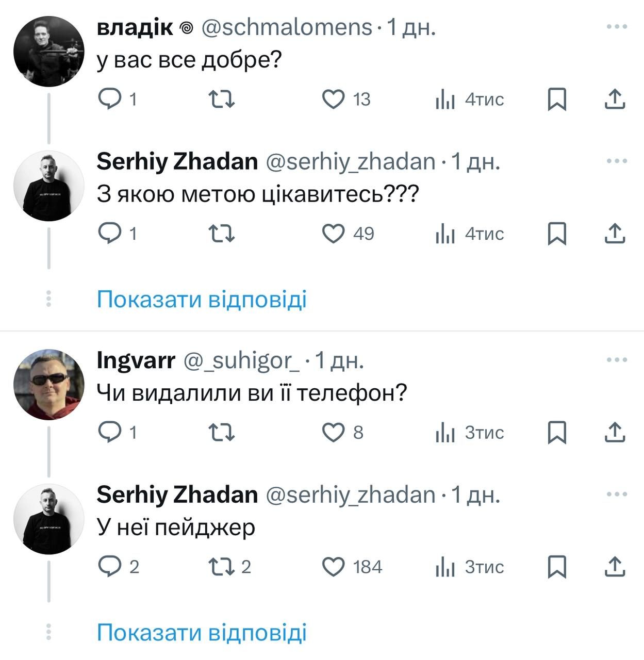Share the "З якою метою цікавитесь???" tweet
Screen dimensions: 644x660
coord(615,234)
